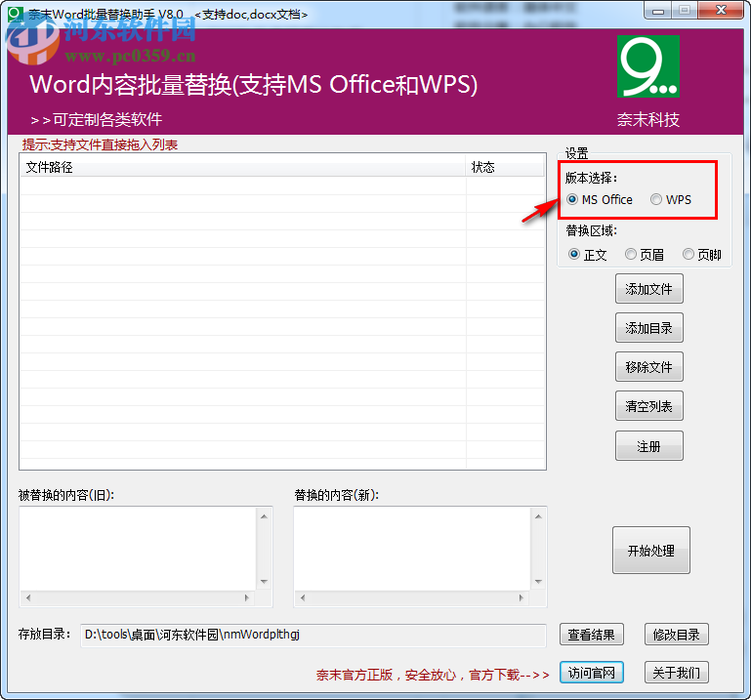Click down arrow of old content scrollbar
Viewport: 751px width, 700px height.
264,582
